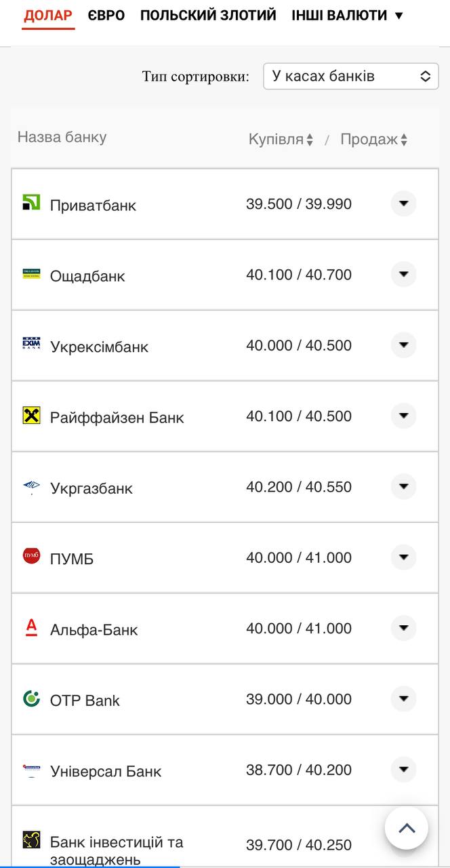Image resolution: width=450 pixels, height=868 pixels.
Task: Click the Ощадбанк logo icon
Action: click(31, 273)
